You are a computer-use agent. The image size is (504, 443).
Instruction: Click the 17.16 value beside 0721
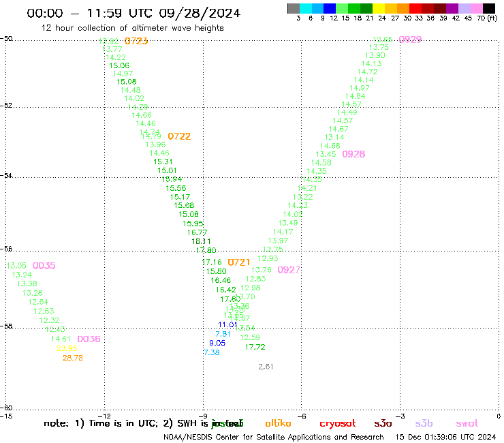[212, 262]
